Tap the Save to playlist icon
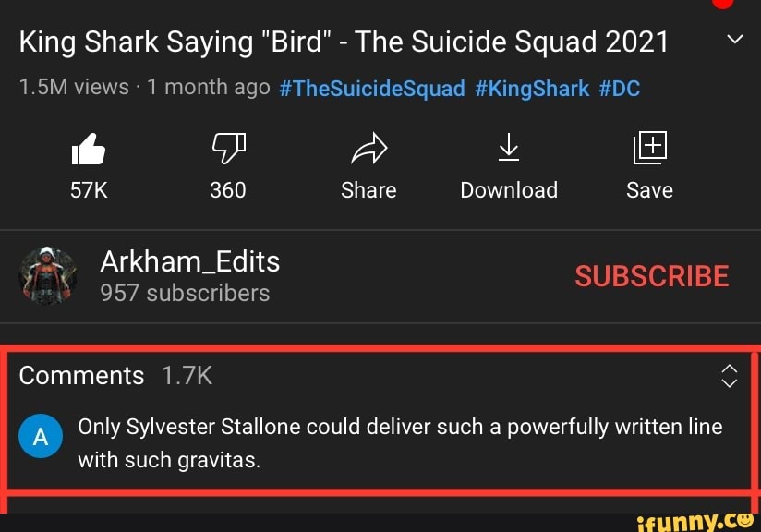The height and width of the screenshot is (532, 761). tap(650, 148)
